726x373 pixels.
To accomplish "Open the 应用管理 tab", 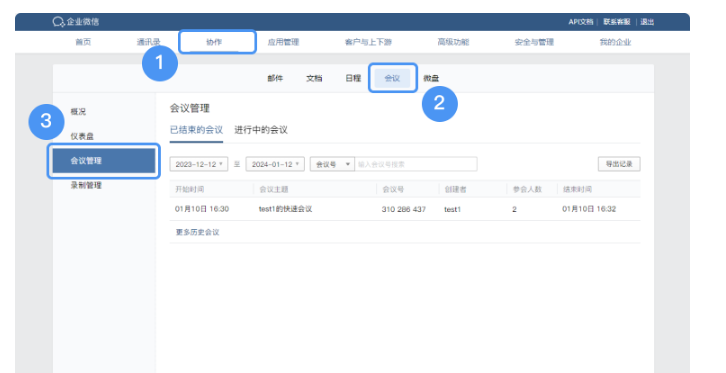I will (x=283, y=42).
